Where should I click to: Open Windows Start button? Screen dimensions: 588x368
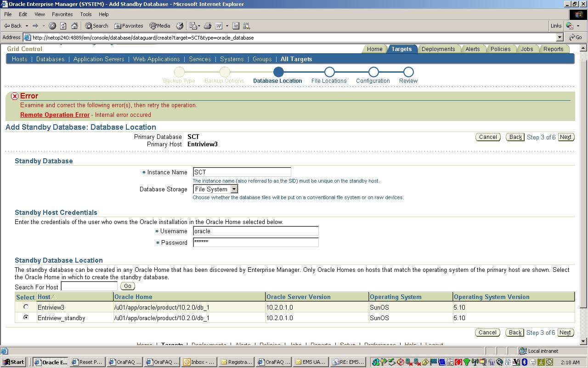click(14, 362)
